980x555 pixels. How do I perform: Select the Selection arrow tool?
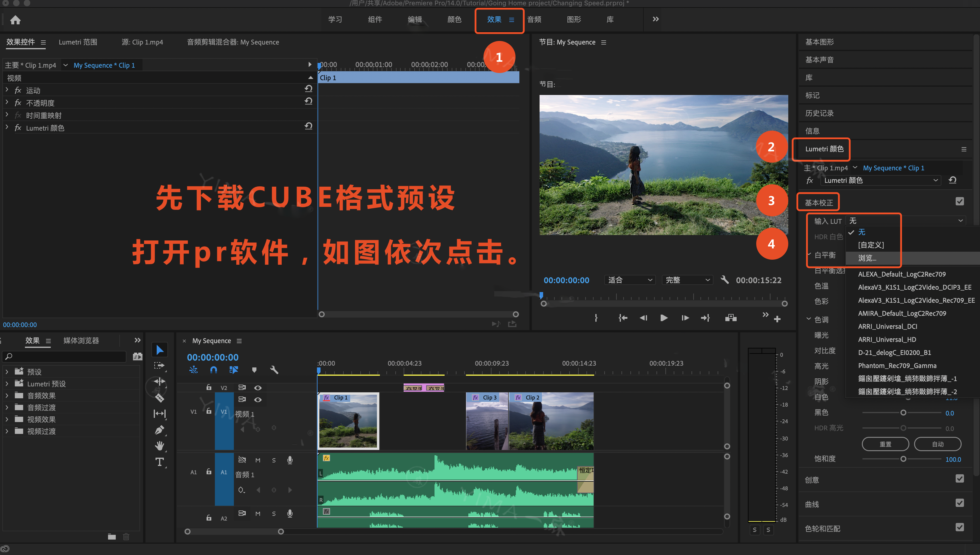pos(160,350)
